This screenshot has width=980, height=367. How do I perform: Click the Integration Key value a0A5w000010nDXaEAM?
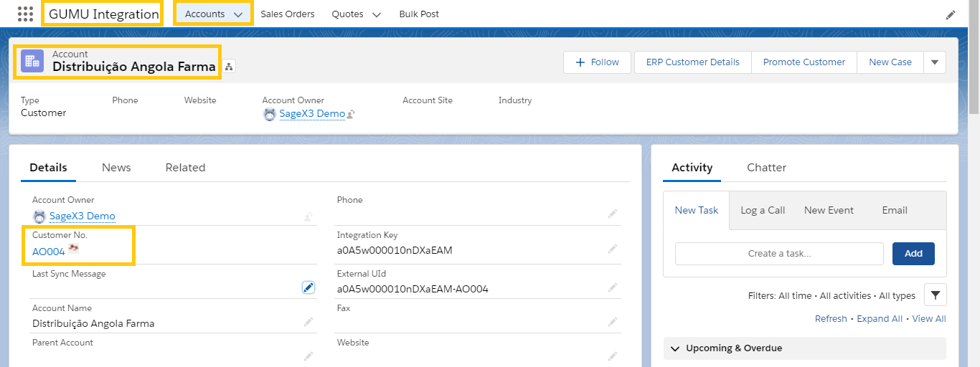(395, 251)
